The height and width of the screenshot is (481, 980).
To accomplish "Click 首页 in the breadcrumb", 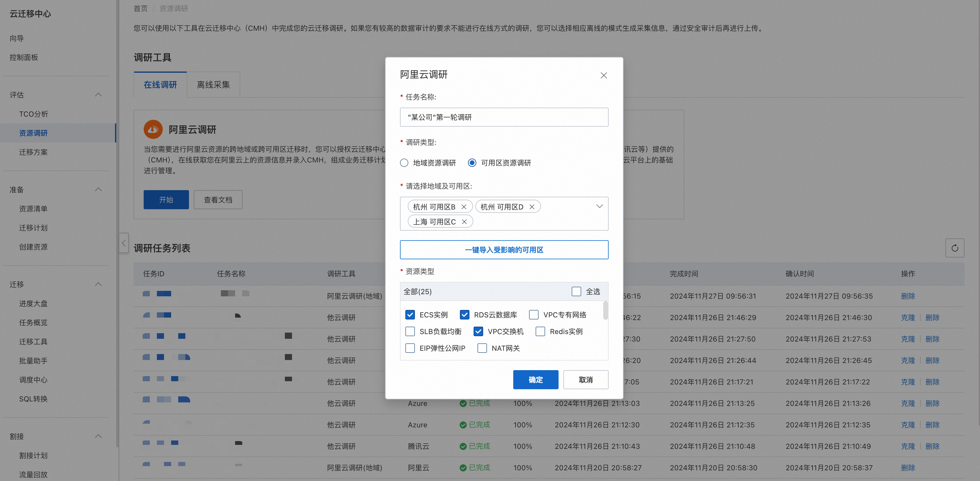I will (x=140, y=8).
